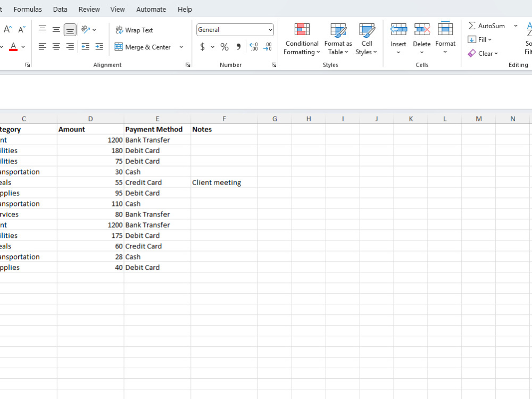The width and height of the screenshot is (532, 399).
Task: Open the Font Color dropdown arrow
Action: point(23,47)
